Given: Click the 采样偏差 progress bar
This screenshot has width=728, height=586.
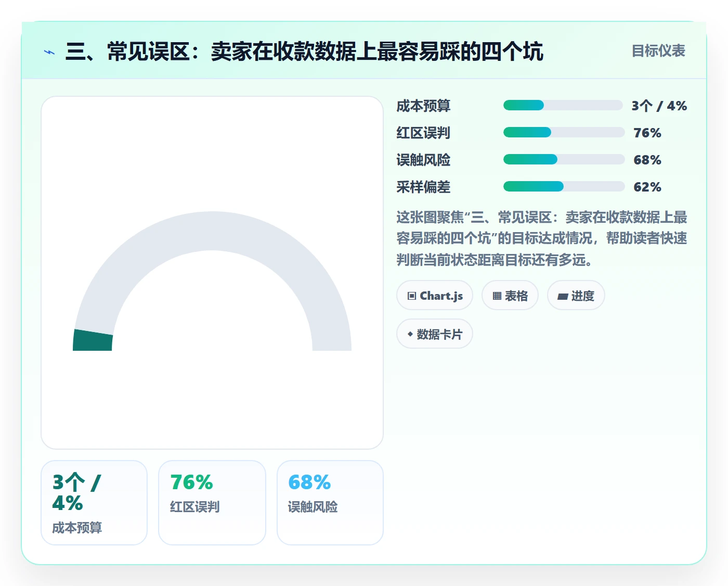Looking at the screenshot, I should [x=564, y=186].
